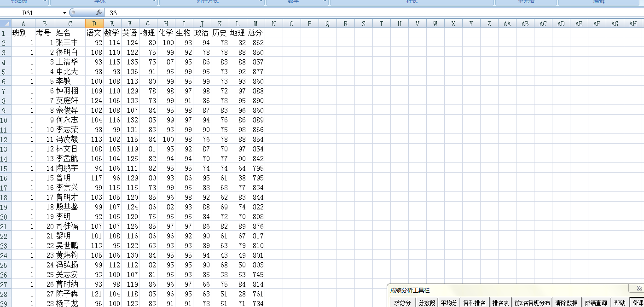Select column Z header
This screenshot has height=307, width=644.
489,23
